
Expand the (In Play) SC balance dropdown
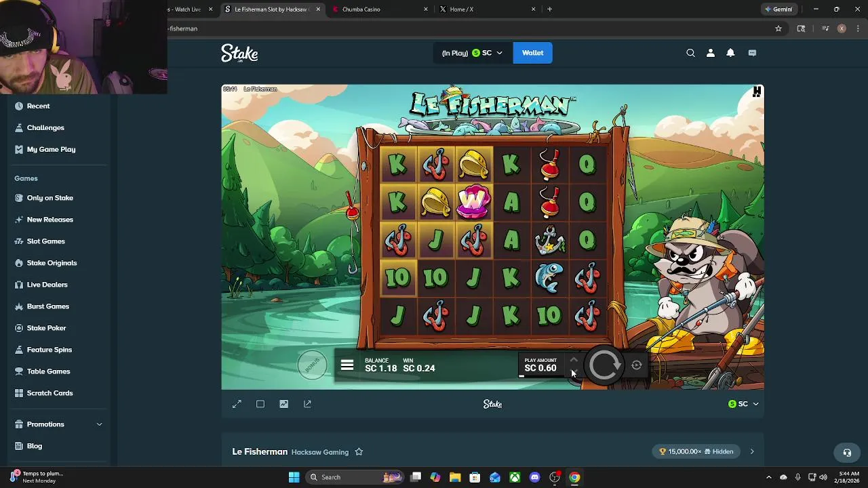coord(473,53)
